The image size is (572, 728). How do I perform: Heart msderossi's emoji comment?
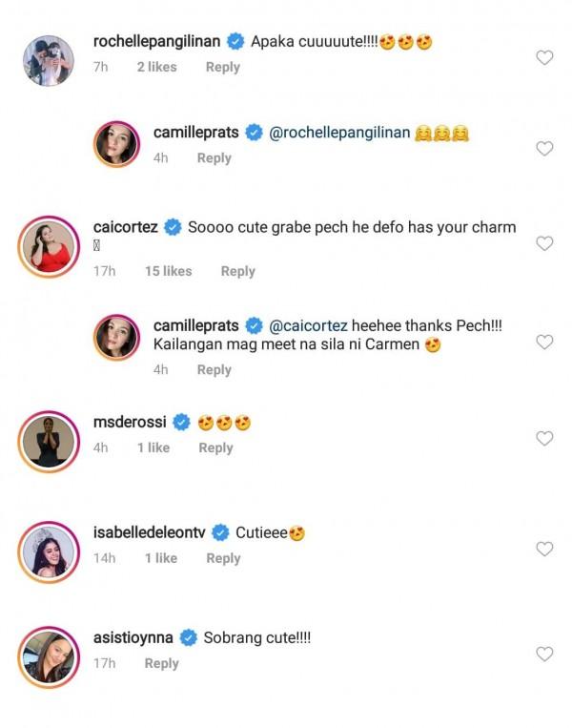[x=544, y=439]
